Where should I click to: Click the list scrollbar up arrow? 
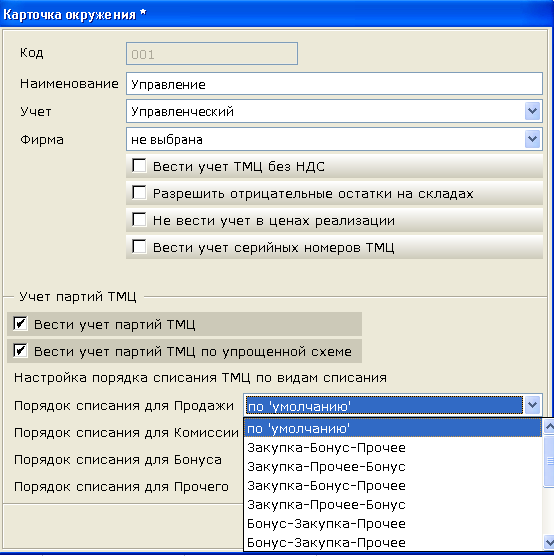[x=549, y=427]
